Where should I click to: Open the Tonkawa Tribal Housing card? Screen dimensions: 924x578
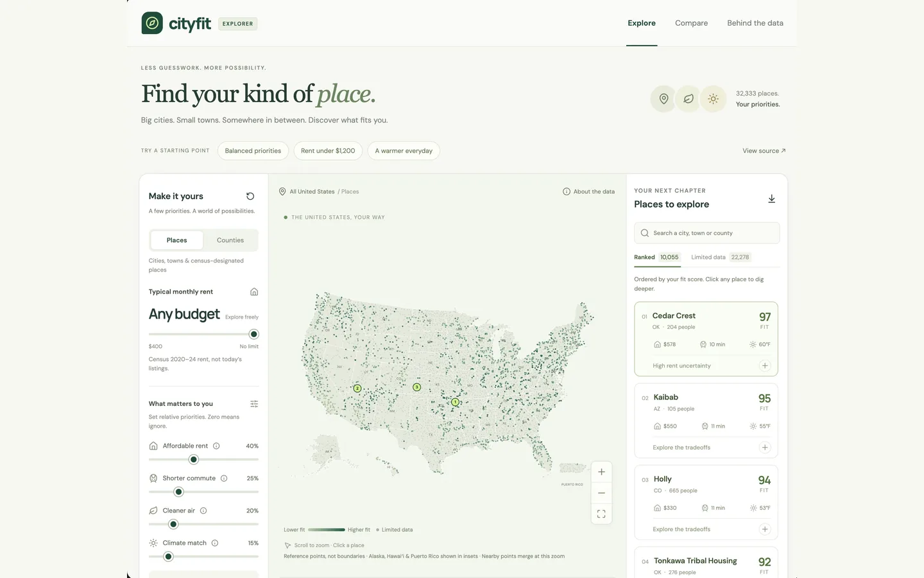[706, 563]
